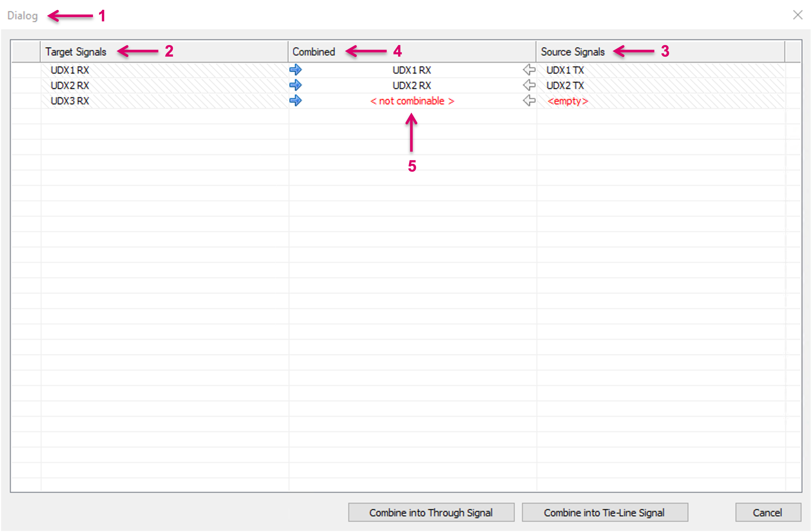Click the not combinable cell

(412, 101)
